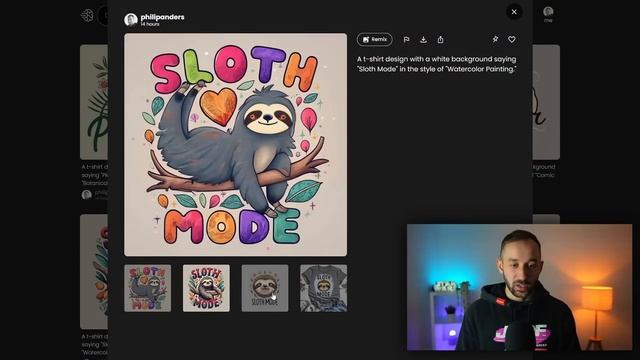The width and height of the screenshot is (640, 360).
Task: Click the Remix button
Action: 374,40
